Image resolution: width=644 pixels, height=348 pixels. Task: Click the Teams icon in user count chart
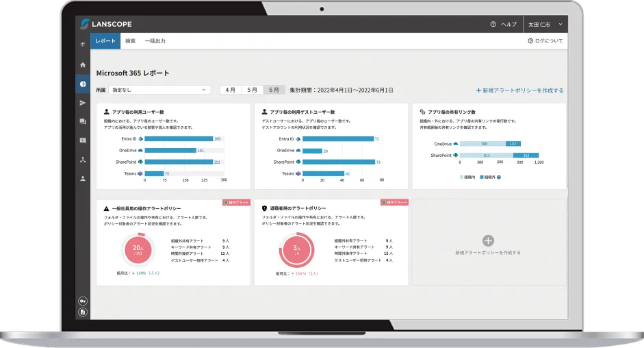[140, 173]
